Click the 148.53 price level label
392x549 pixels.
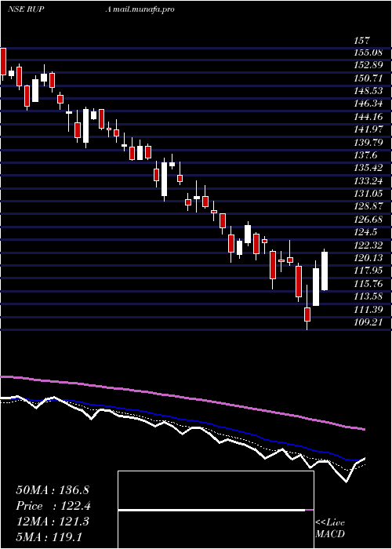(368, 91)
